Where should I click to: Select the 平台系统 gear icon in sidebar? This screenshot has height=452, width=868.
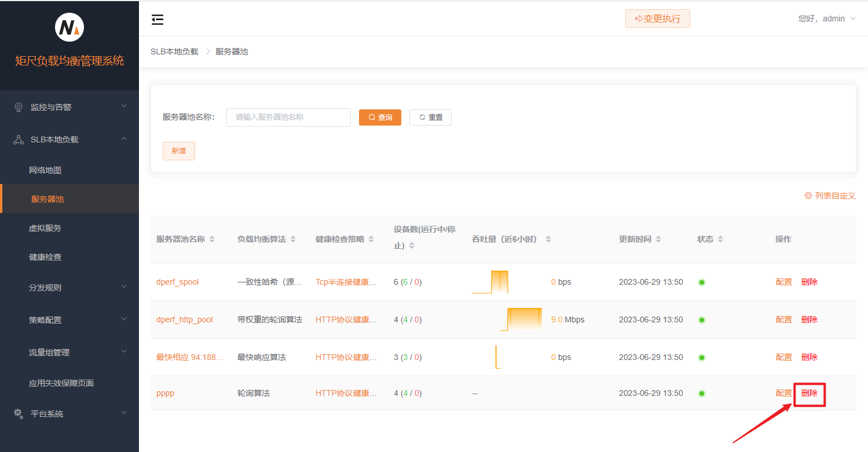[17, 413]
